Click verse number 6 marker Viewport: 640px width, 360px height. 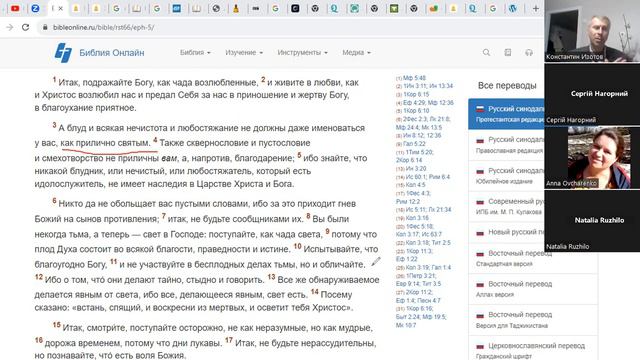point(54,201)
